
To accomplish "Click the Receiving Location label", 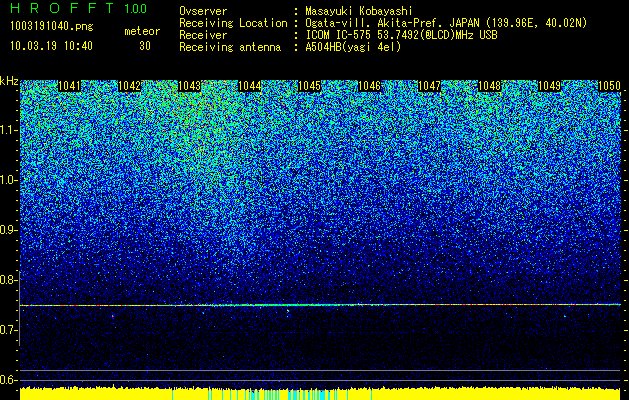I will click(x=233, y=24).
